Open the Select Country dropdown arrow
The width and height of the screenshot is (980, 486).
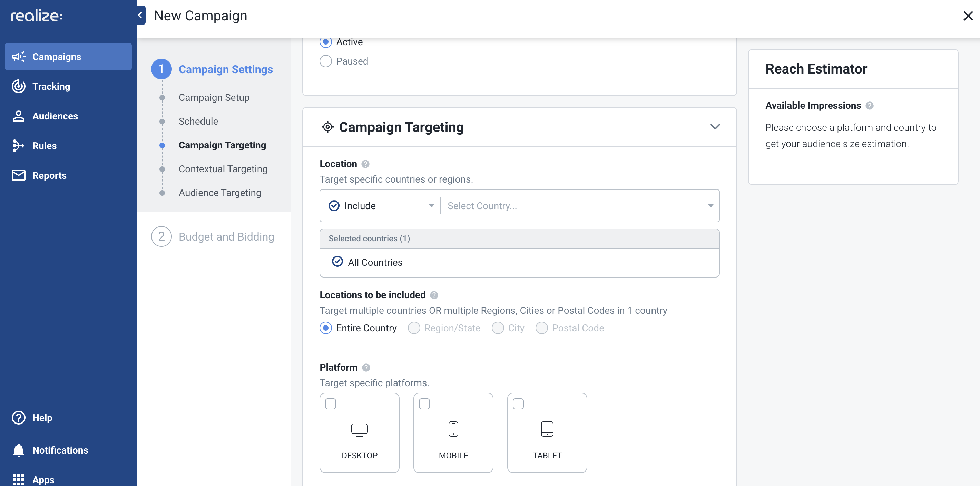click(710, 205)
